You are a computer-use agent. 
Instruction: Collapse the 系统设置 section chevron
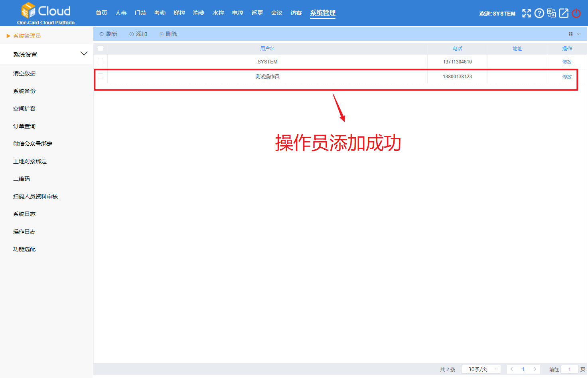pos(84,53)
